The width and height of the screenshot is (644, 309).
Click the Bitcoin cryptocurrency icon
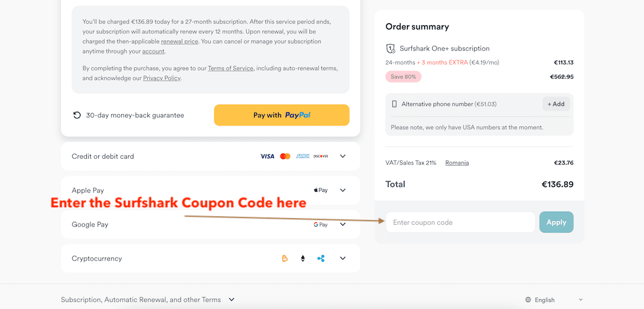coord(284,258)
